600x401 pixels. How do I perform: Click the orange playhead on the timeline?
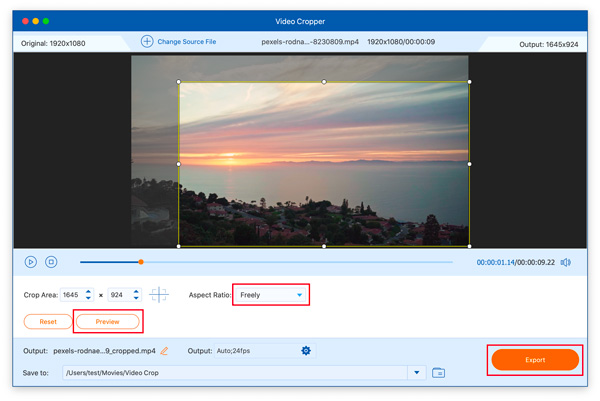(141, 262)
